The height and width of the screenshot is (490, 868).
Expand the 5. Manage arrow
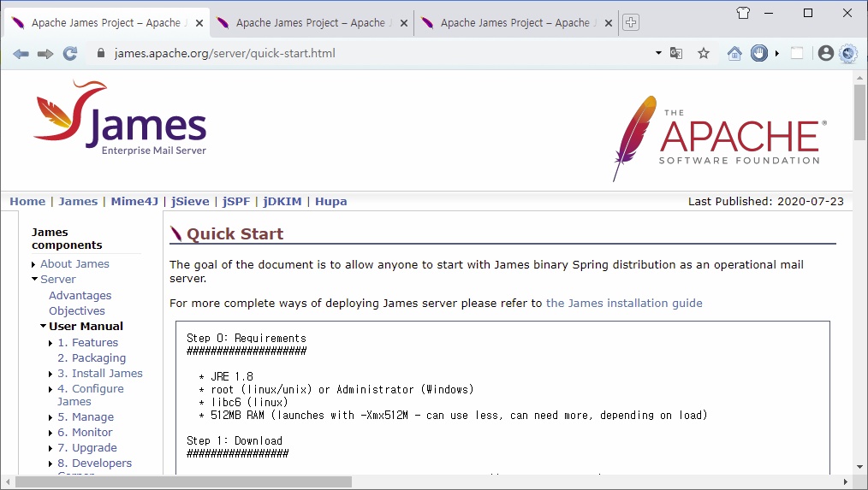pos(51,418)
